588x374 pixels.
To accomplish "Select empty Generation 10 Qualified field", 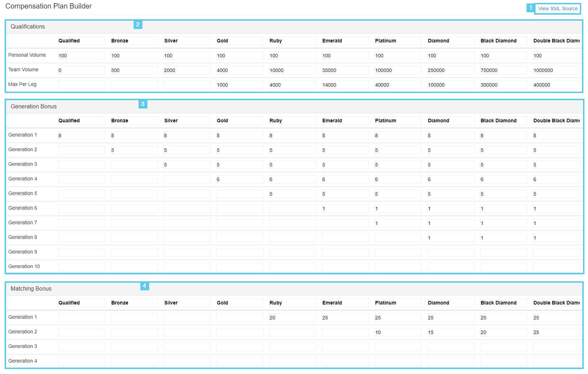I will pos(82,267).
